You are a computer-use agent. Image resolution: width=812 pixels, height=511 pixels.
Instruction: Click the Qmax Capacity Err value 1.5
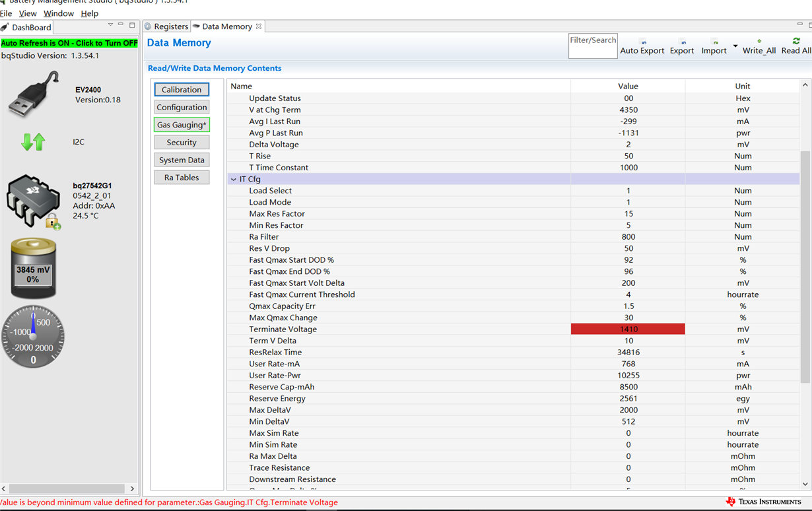[x=628, y=306]
